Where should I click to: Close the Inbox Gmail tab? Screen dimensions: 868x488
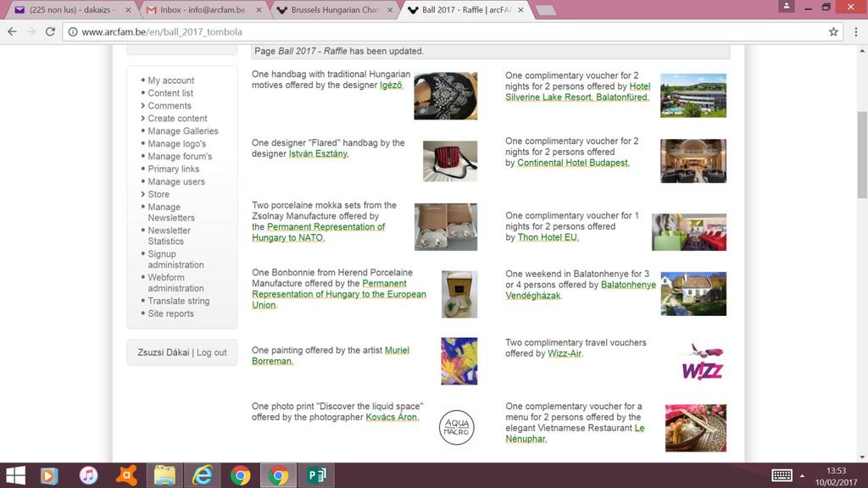click(259, 10)
